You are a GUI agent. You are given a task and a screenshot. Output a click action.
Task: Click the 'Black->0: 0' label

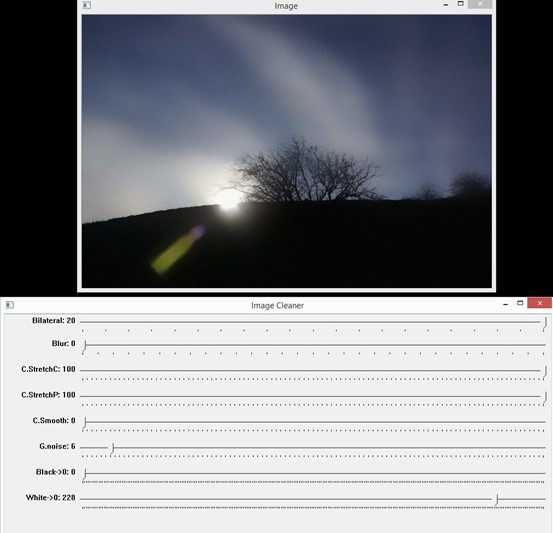pyautogui.click(x=55, y=472)
